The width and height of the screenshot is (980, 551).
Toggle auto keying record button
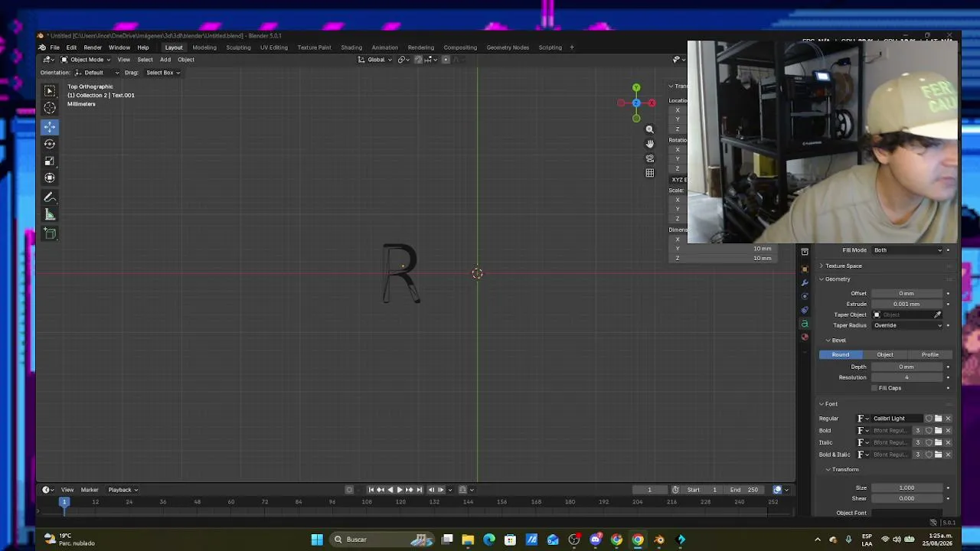(349, 490)
